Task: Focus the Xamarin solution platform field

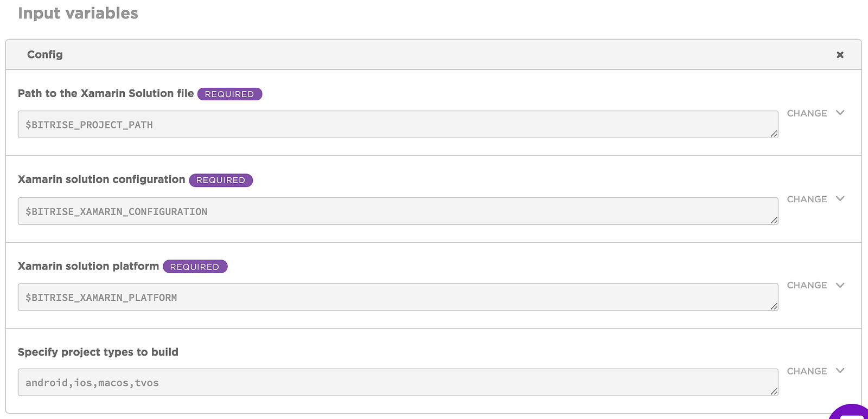Action: [398, 298]
